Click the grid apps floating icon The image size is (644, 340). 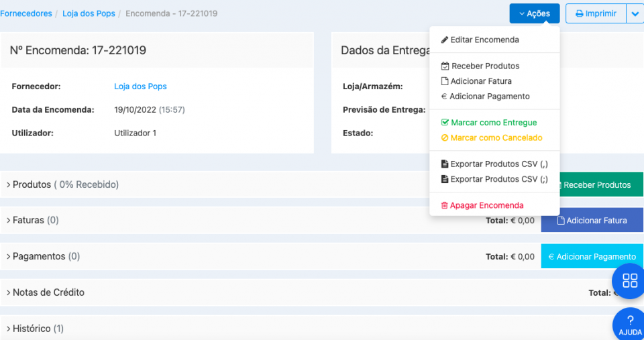629,280
